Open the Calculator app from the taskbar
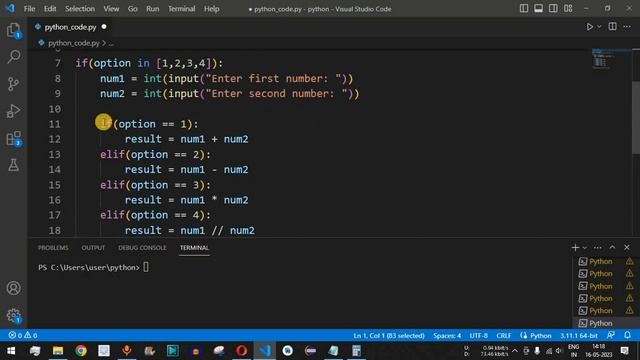The height and width of the screenshot is (360, 640). click(356, 351)
